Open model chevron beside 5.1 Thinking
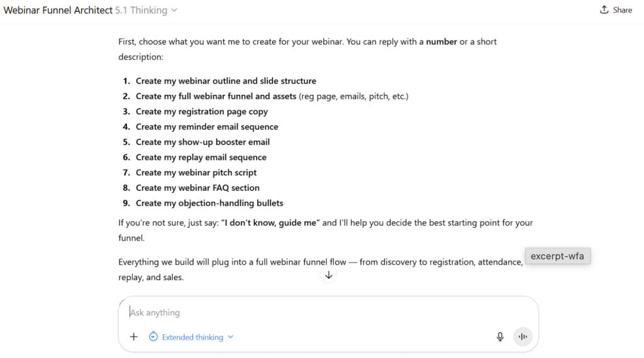The width and height of the screenshot is (644, 358). pyautogui.click(x=174, y=10)
